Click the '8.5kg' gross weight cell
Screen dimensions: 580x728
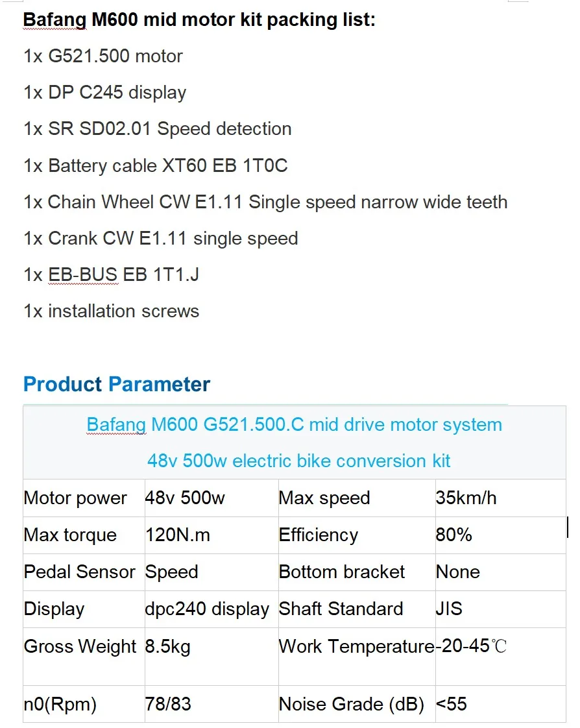pyautogui.click(x=168, y=646)
